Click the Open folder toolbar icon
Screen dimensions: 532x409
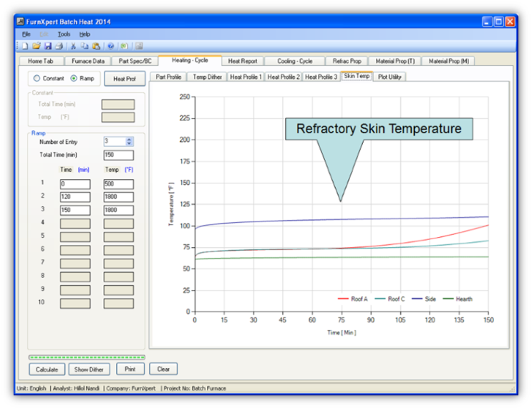click(37, 46)
